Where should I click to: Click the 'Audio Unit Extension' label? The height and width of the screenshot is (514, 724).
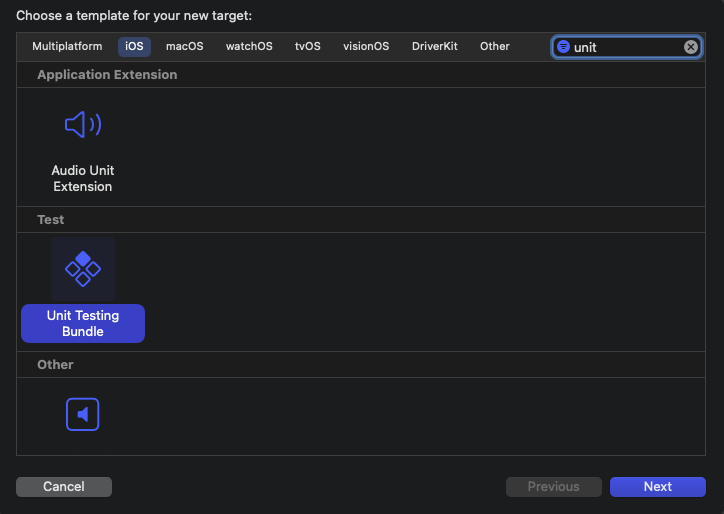[83, 178]
